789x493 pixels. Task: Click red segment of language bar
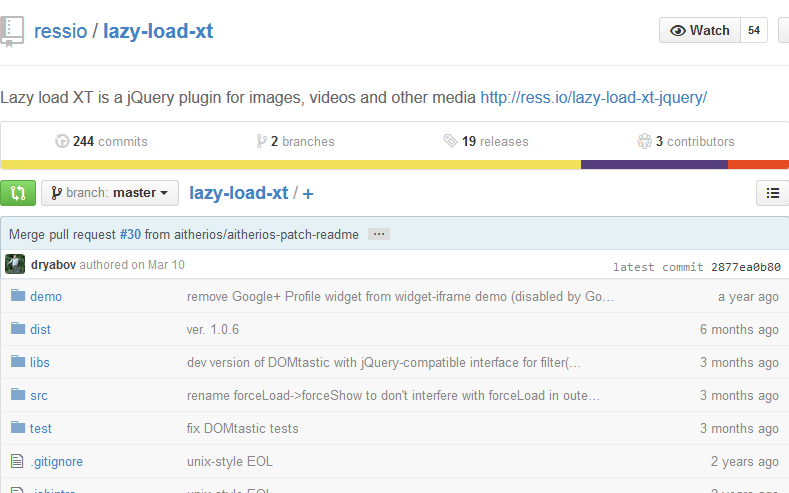(x=758, y=165)
